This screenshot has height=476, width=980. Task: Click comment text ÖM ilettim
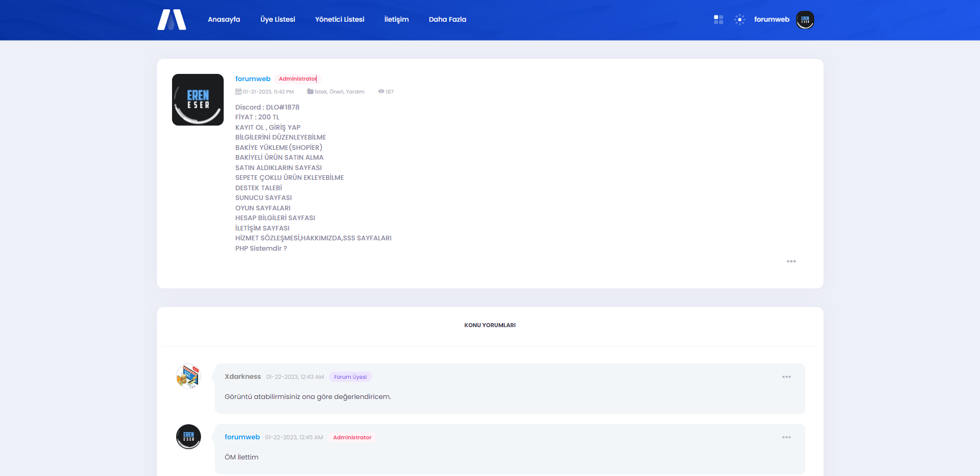[241, 457]
